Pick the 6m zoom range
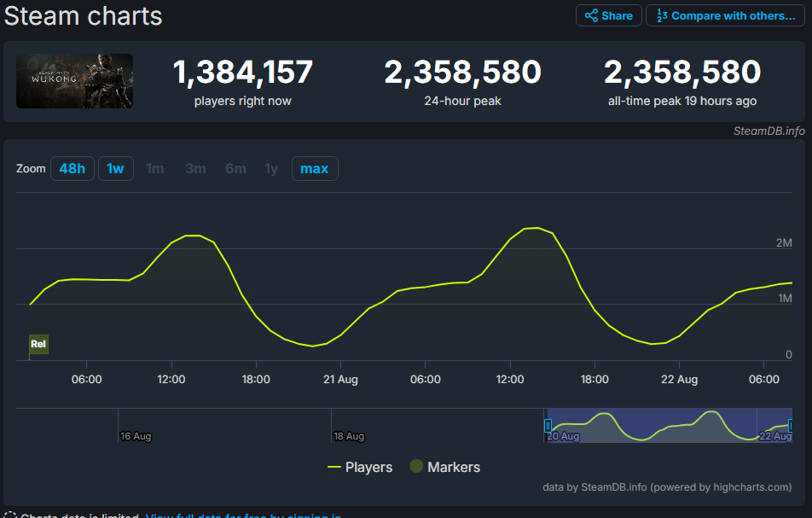The image size is (812, 518). 235,168
